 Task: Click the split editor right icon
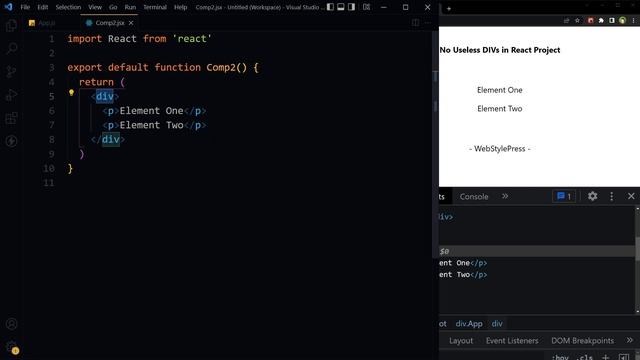pos(416,23)
